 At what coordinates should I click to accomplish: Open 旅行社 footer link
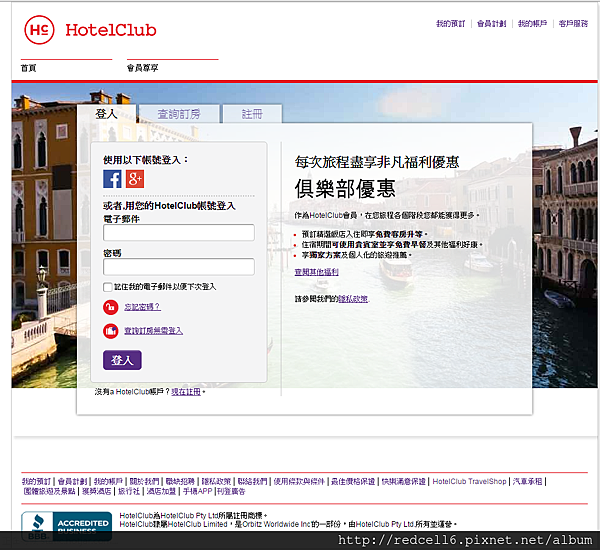[129, 491]
